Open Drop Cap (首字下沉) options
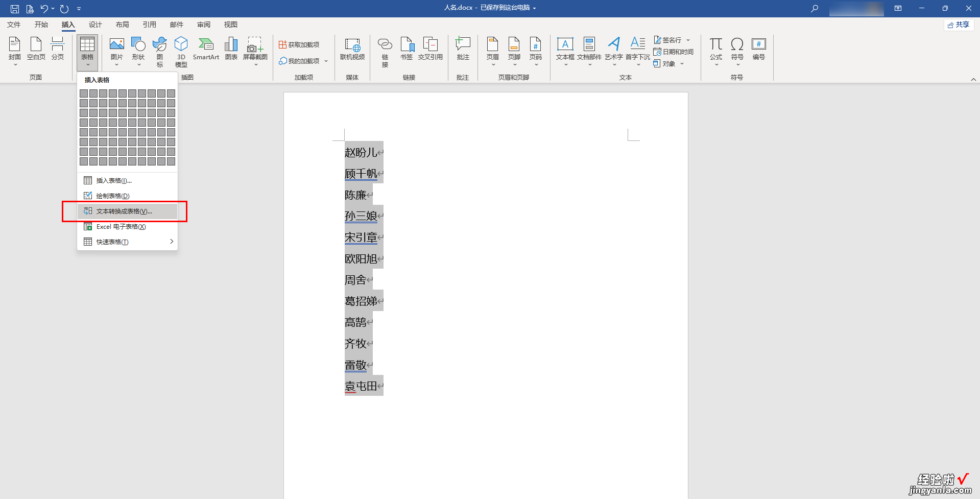Image resolution: width=980 pixels, height=499 pixels. pyautogui.click(x=638, y=52)
